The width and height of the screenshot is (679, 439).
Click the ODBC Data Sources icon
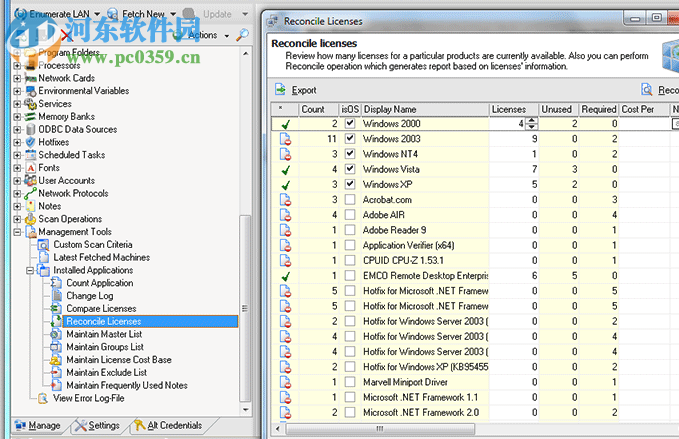click(x=31, y=129)
